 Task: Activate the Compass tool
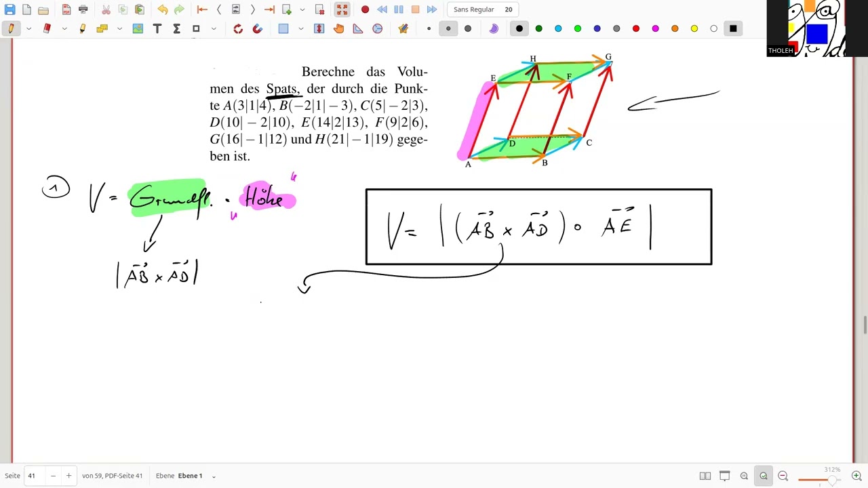(x=378, y=28)
